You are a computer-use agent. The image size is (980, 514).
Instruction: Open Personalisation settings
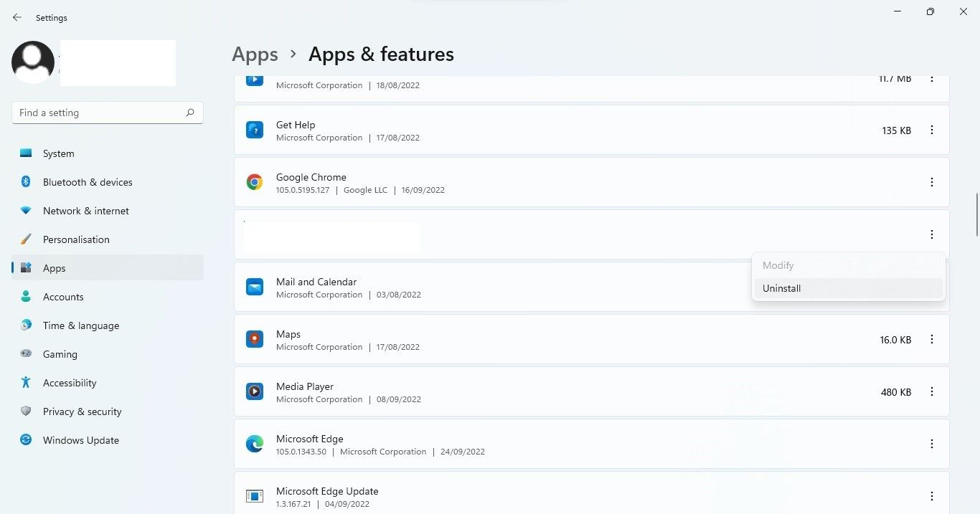[108, 239]
